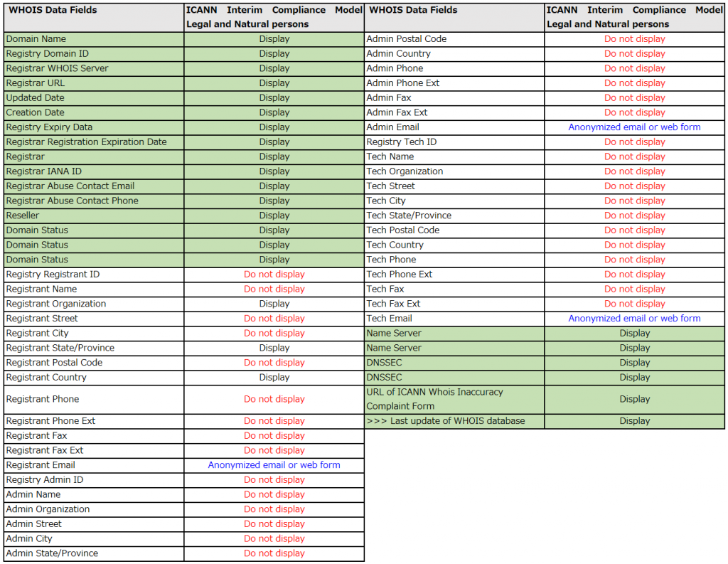Click the "Registry Registrant ID" cell

[94, 275]
